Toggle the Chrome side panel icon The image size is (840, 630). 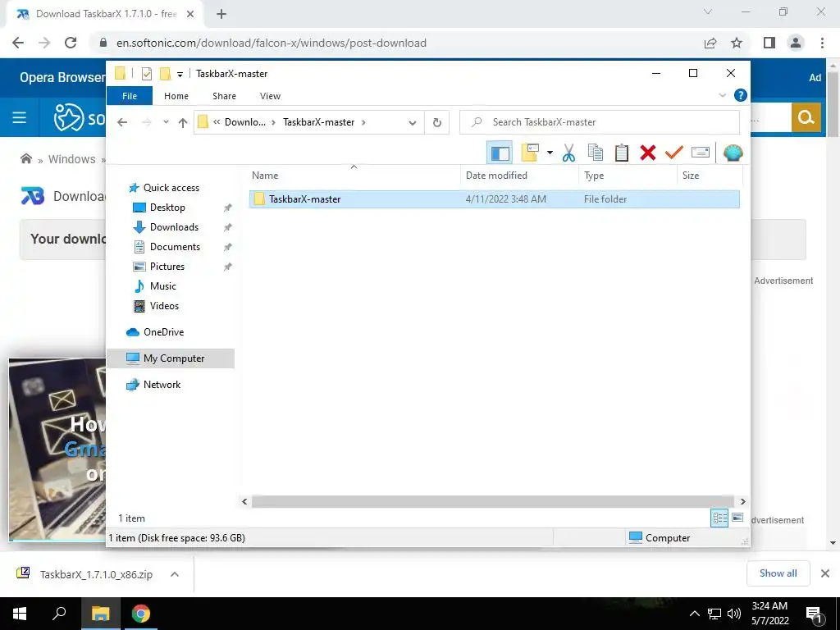pos(769,43)
